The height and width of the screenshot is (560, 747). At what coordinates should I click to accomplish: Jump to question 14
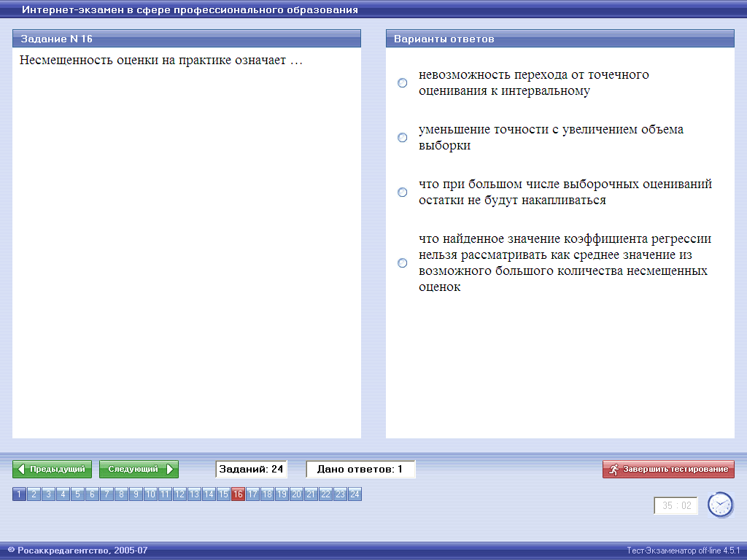[209, 494]
